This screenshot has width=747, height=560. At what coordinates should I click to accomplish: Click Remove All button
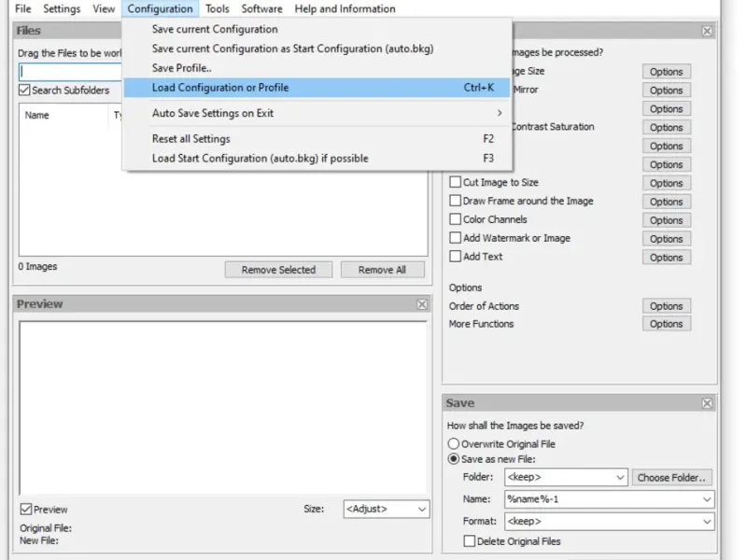tap(382, 270)
